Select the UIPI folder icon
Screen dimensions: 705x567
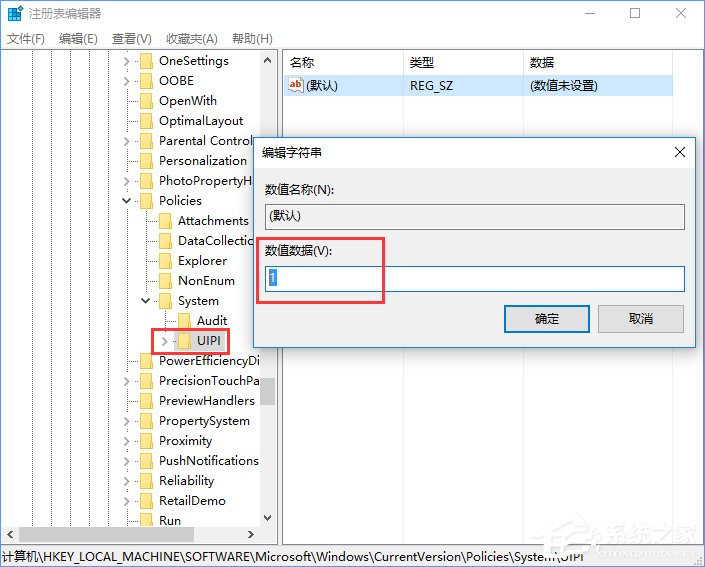pos(184,341)
